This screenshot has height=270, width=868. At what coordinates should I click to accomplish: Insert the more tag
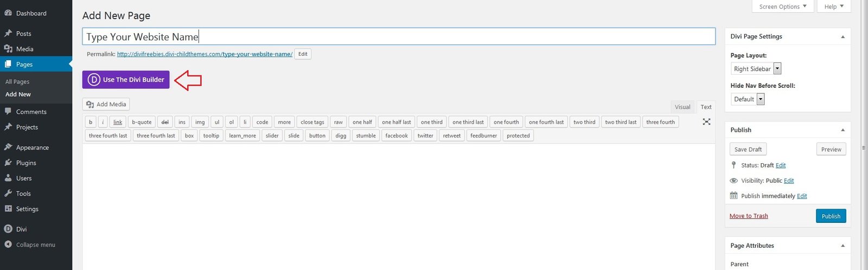(284, 122)
